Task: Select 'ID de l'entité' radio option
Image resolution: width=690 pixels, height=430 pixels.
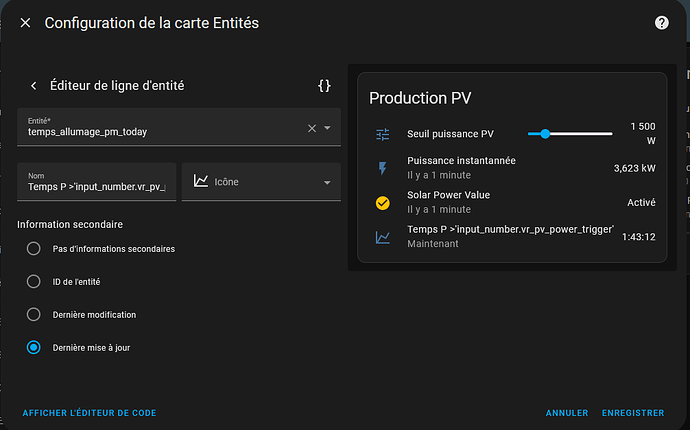Action: tap(34, 281)
